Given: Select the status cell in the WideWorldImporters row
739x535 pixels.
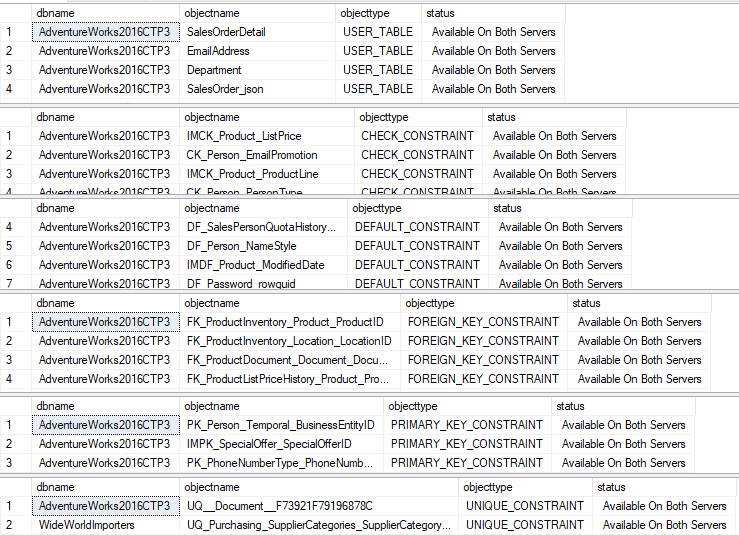Looking at the screenshot, I should tap(665, 525).
